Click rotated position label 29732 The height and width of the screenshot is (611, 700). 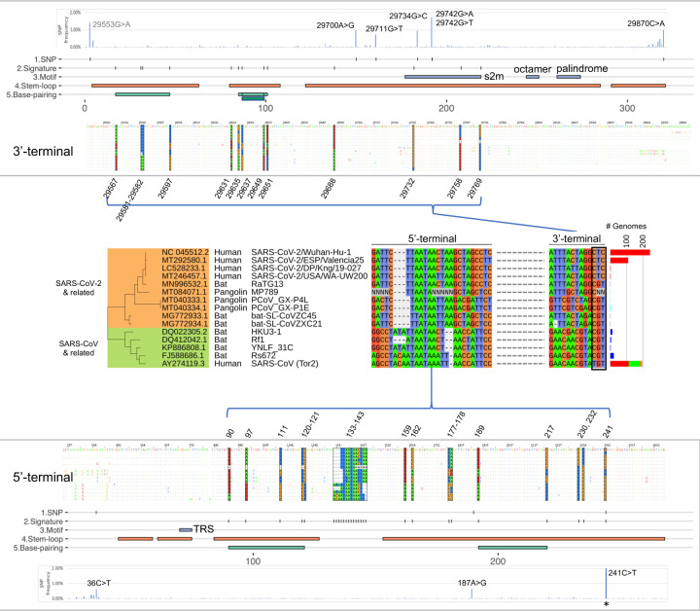(407, 188)
